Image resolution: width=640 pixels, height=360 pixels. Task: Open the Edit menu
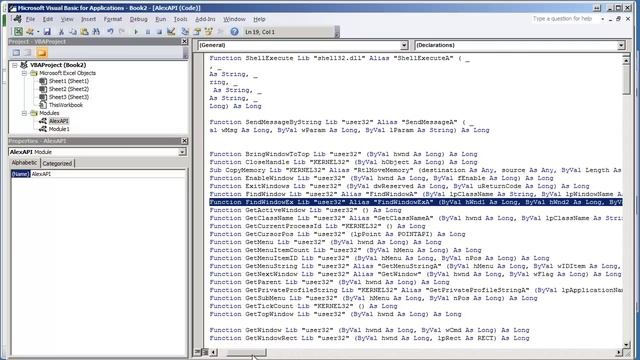point(48,19)
